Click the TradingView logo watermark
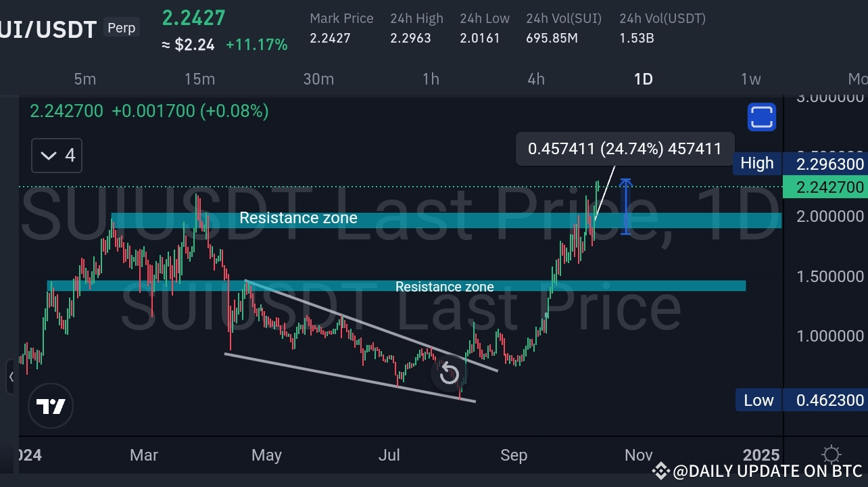Screen dimensions: 868x487 [51, 406]
